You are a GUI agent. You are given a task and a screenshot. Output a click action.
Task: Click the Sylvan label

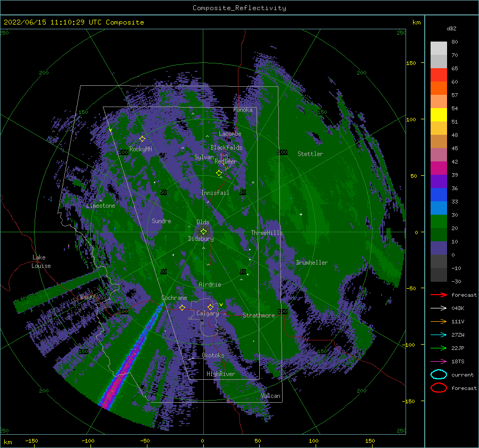coord(204,157)
